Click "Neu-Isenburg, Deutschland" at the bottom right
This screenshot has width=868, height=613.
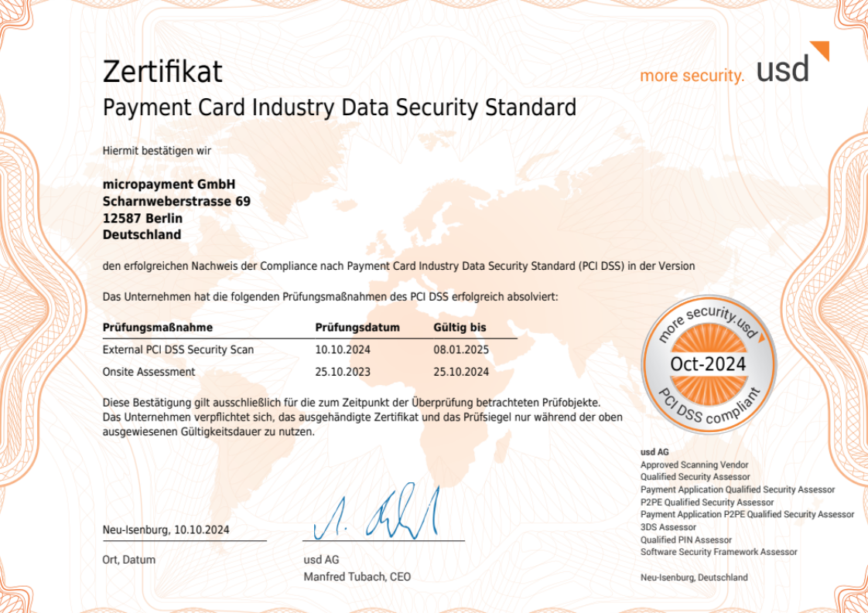click(x=694, y=577)
